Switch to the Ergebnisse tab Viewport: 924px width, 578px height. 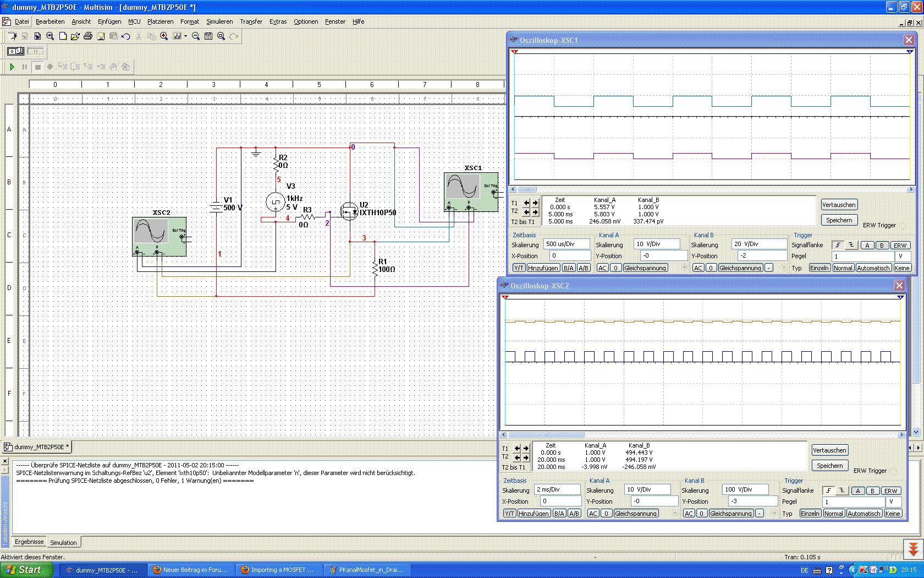click(29, 542)
